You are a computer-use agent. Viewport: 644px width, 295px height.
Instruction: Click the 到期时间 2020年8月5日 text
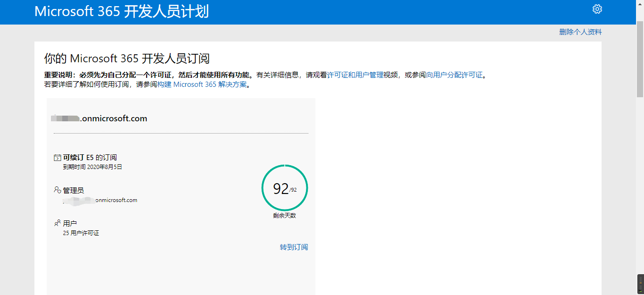(92, 167)
